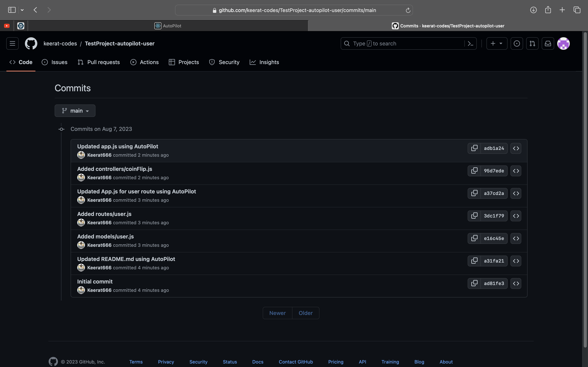Open the notifications inbox icon
Viewport: 588px width, 367px height.
tap(548, 43)
